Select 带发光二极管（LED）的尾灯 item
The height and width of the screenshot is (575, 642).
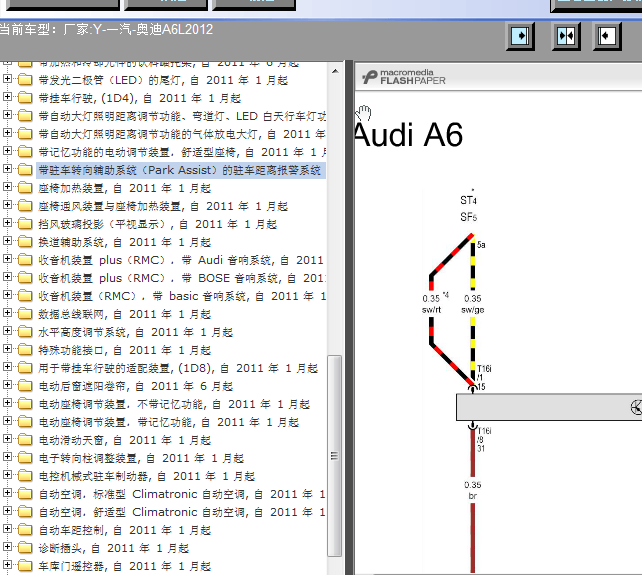163,80
